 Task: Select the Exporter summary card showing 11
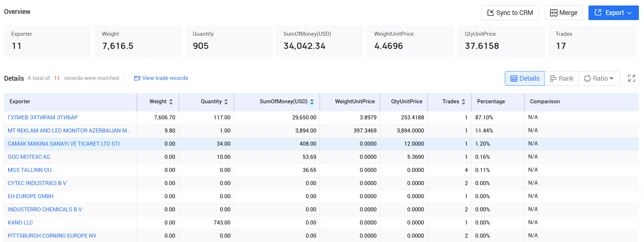(x=47, y=41)
